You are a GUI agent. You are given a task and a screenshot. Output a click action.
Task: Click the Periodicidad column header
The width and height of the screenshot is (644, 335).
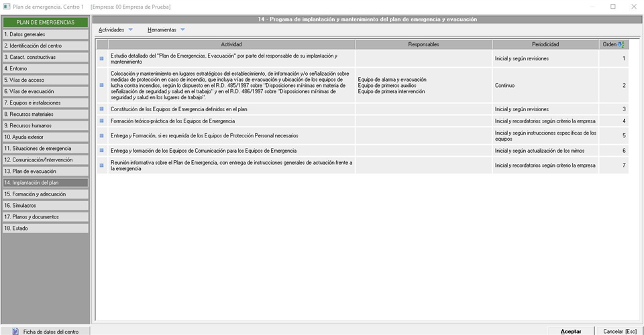pyautogui.click(x=545, y=44)
